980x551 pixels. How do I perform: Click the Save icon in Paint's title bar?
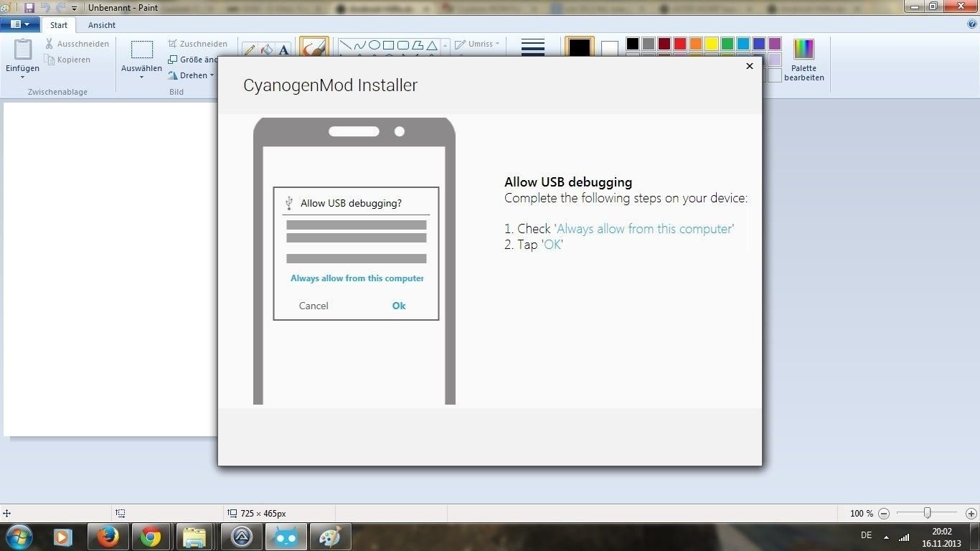click(x=29, y=7)
